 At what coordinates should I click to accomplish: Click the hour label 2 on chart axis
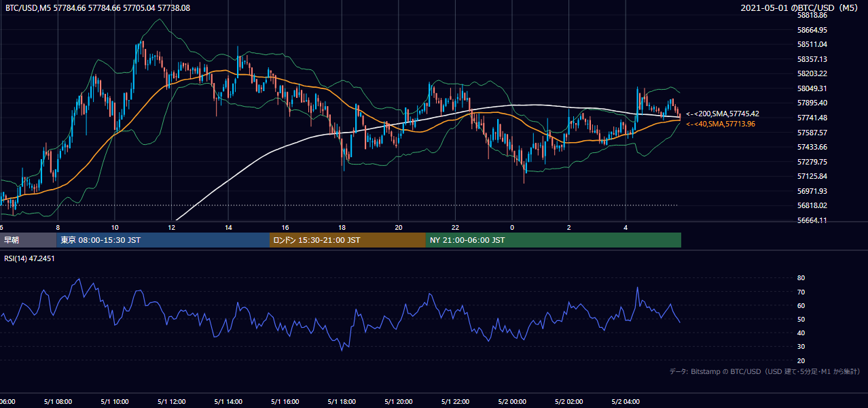point(568,227)
